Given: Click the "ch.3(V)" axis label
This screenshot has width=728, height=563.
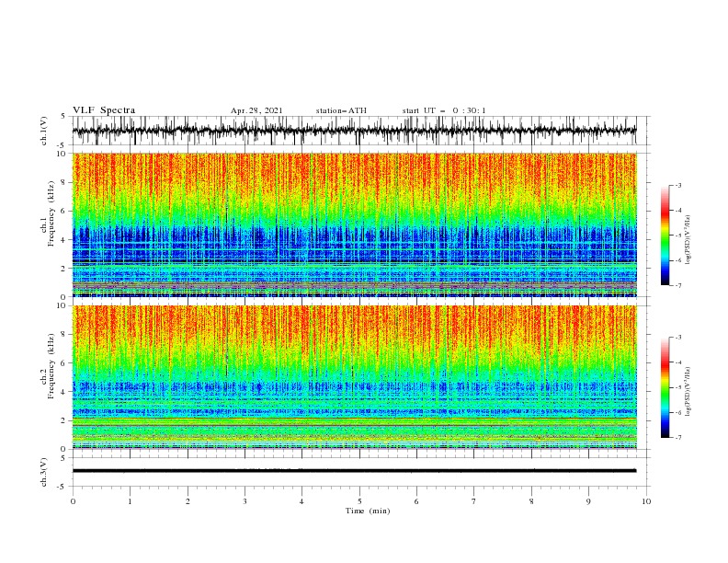Looking at the screenshot, I should 44,472.
